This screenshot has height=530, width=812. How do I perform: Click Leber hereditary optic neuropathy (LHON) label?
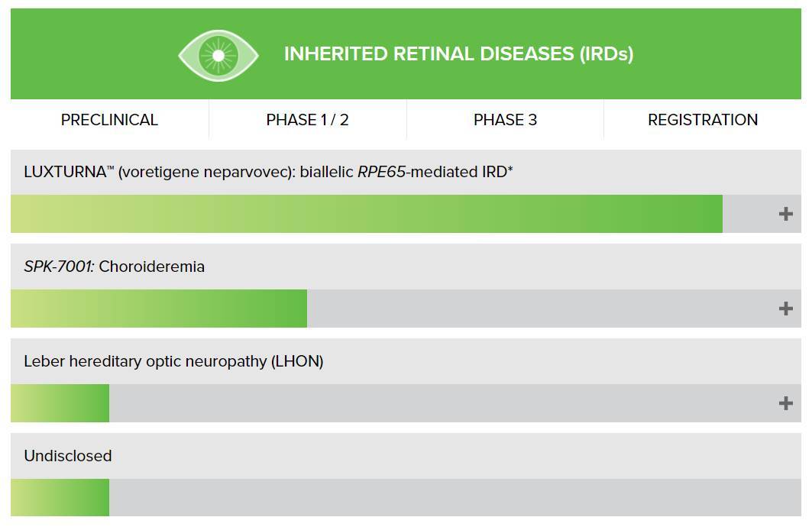coord(173,361)
